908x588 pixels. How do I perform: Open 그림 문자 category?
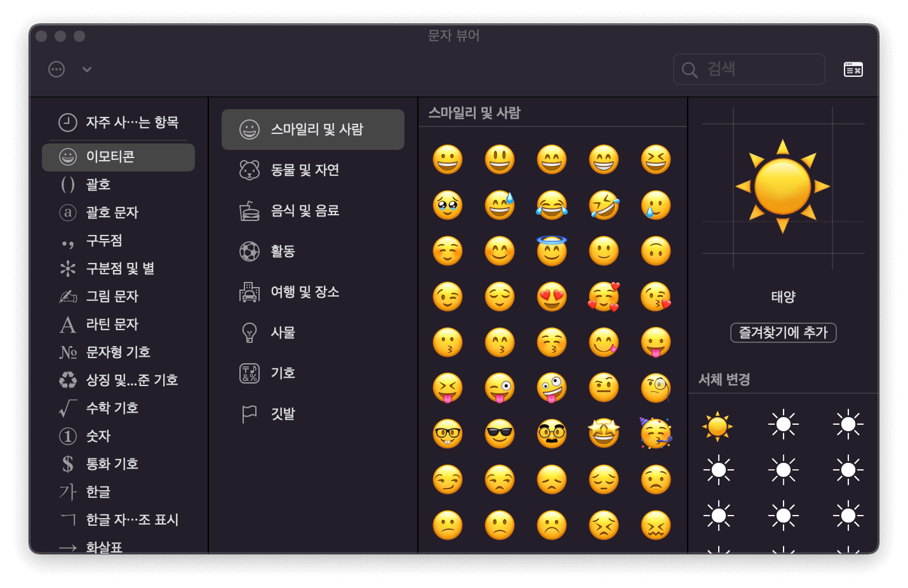118,297
